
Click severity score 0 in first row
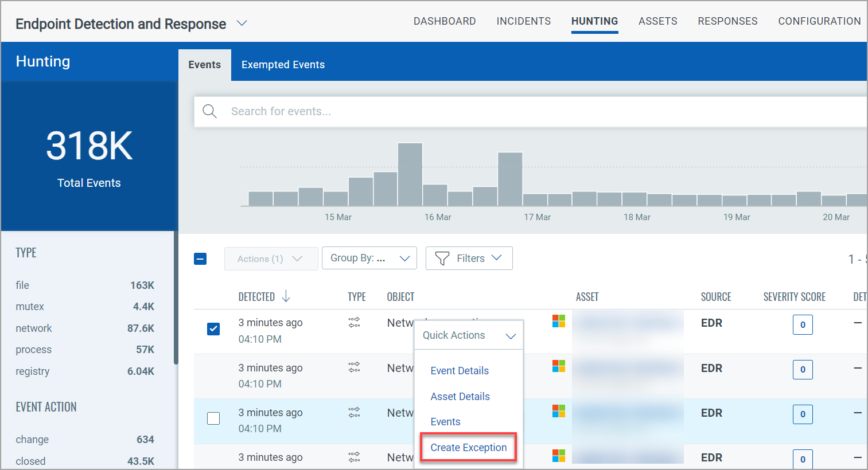[803, 324]
